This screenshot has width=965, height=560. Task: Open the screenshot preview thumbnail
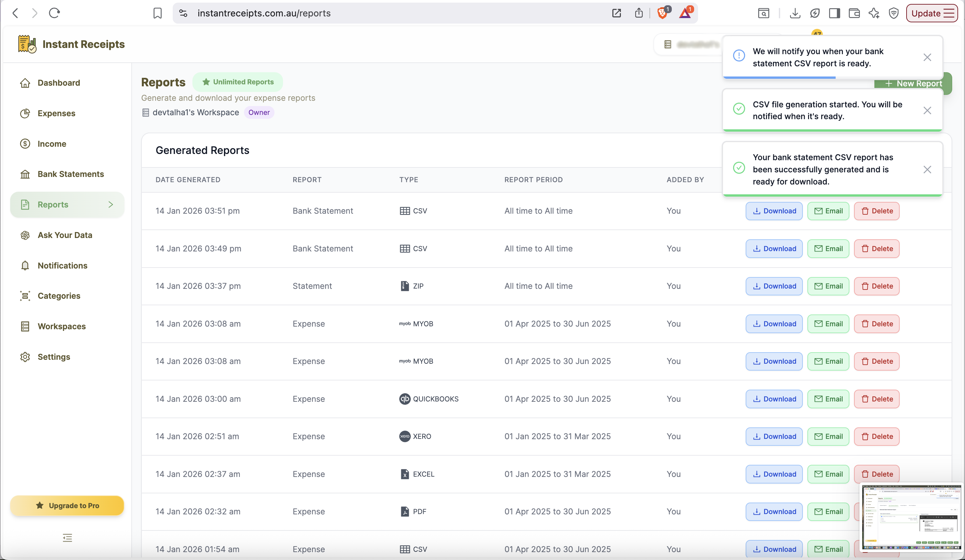[x=912, y=517]
